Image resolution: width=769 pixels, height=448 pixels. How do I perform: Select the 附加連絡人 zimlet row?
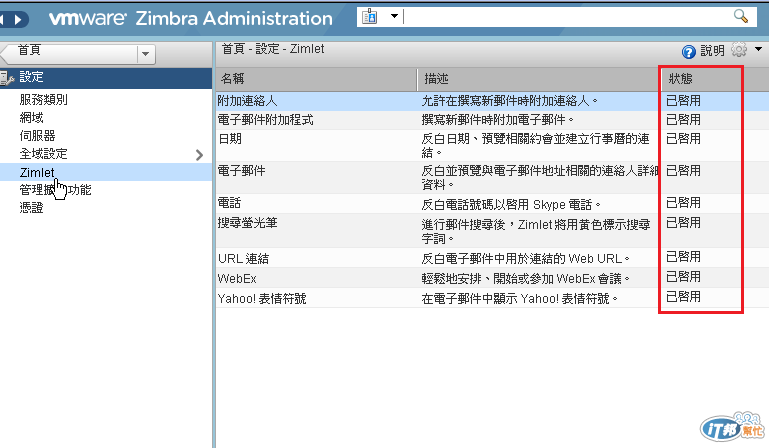pos(492,101)
